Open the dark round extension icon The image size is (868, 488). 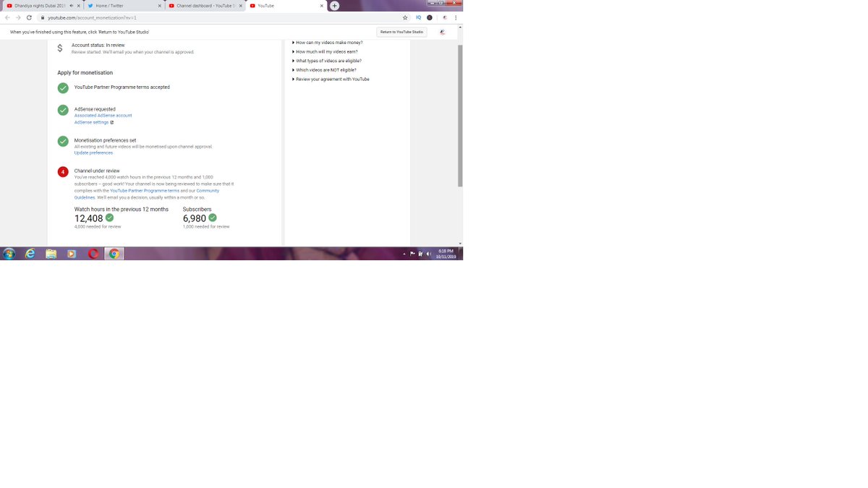[430, 17]
